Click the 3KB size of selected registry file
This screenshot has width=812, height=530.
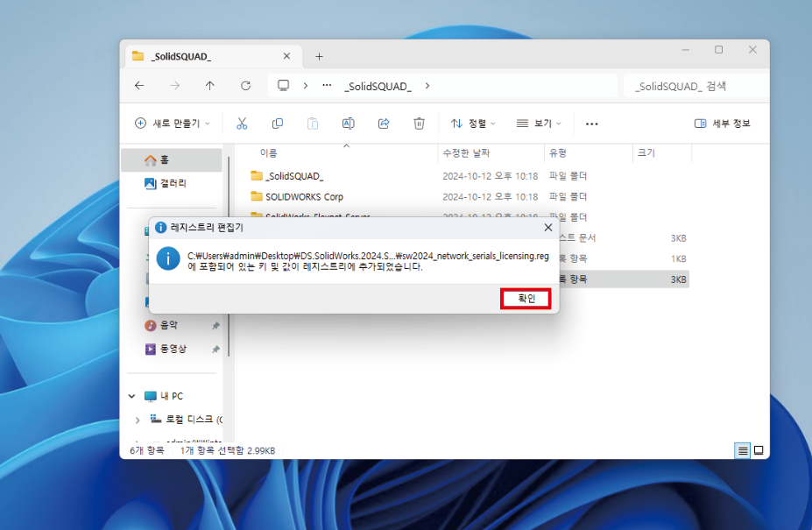coord(678,279)
